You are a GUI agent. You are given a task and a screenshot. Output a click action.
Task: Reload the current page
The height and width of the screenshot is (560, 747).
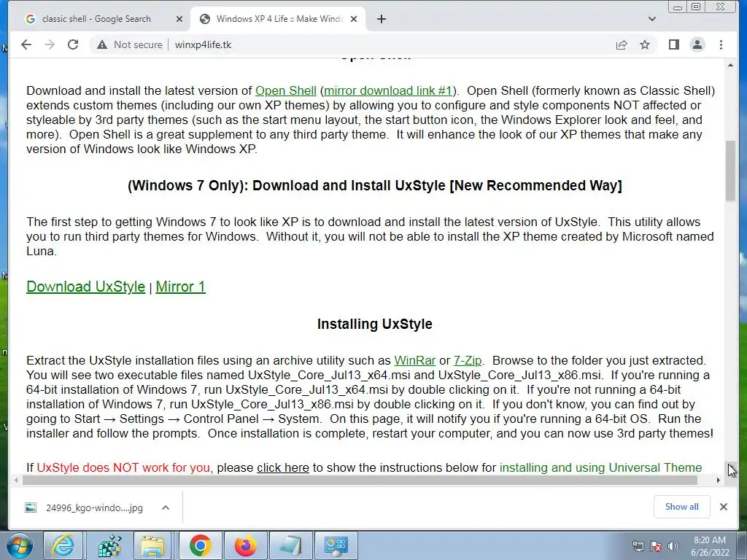73,44
